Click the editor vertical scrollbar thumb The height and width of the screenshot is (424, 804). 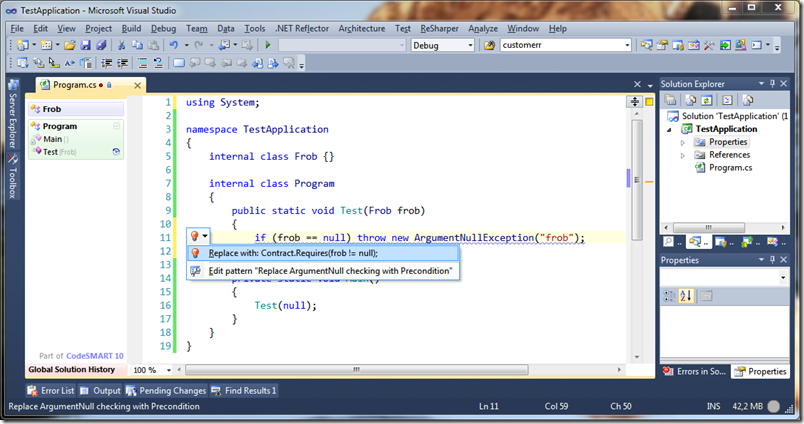point(637,180)
